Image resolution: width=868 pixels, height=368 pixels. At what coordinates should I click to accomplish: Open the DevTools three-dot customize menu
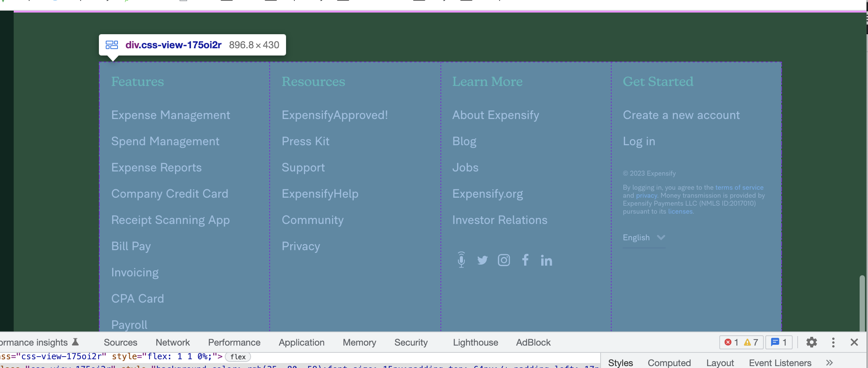pos(833,343)
